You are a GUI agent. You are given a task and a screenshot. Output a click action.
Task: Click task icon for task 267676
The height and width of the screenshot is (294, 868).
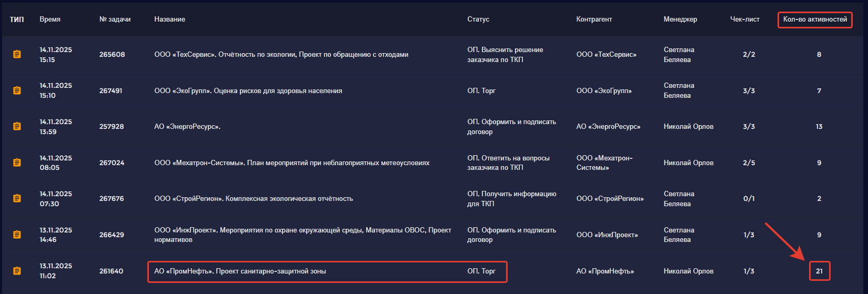pos(17,198)
